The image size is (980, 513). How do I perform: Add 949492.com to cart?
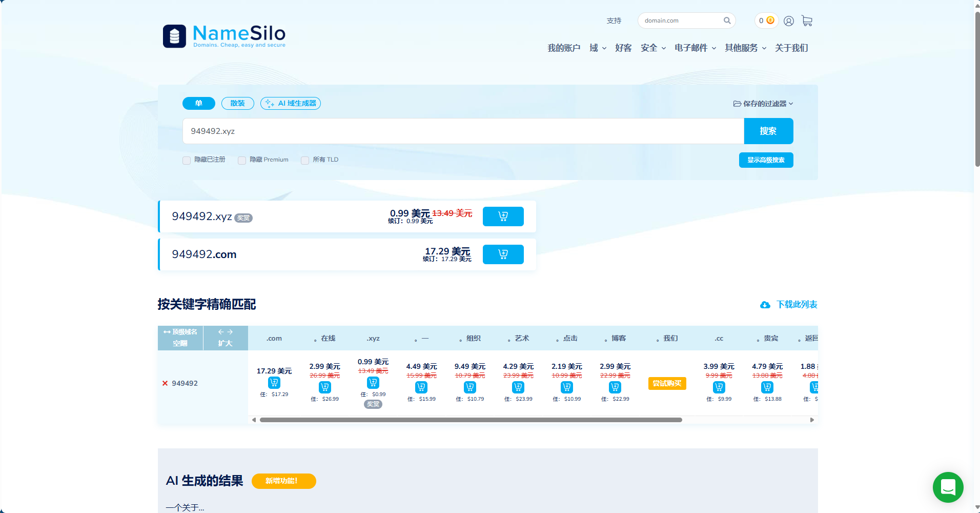tap(503, 254)
